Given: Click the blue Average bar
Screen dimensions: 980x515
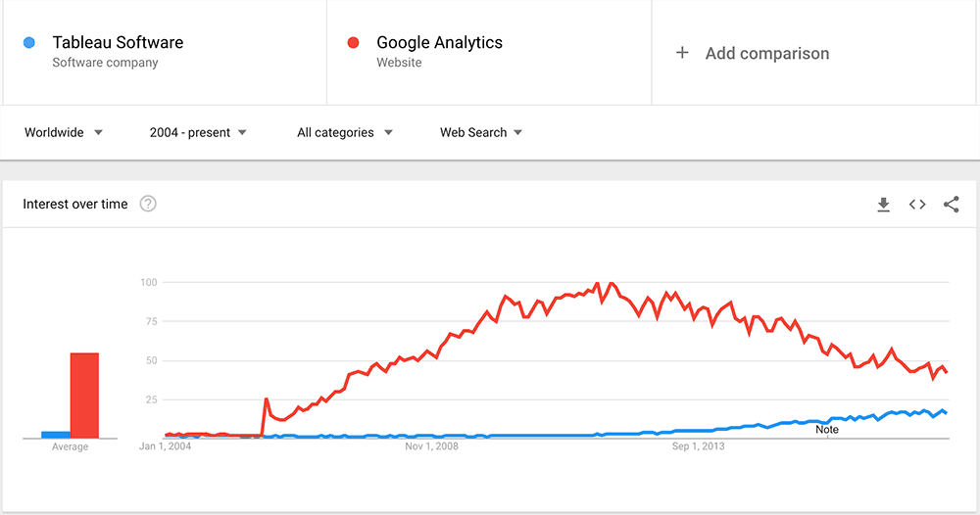Looking at the screenshot, I should click(56, 435).
